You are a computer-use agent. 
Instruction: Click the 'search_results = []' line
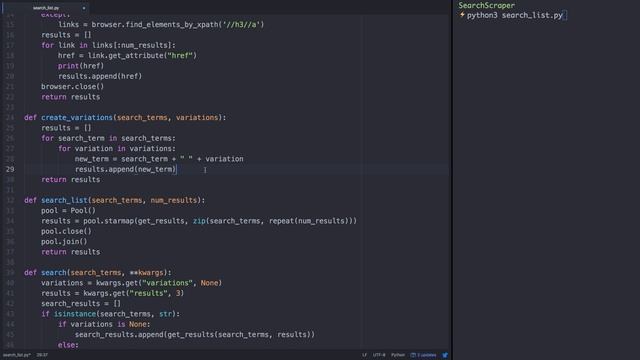81,304
